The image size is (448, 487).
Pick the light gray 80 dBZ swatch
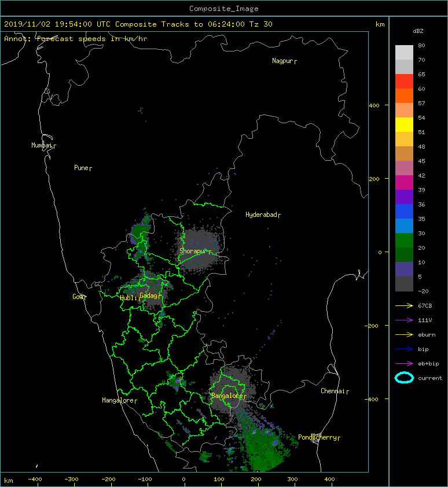coord(404,53)
